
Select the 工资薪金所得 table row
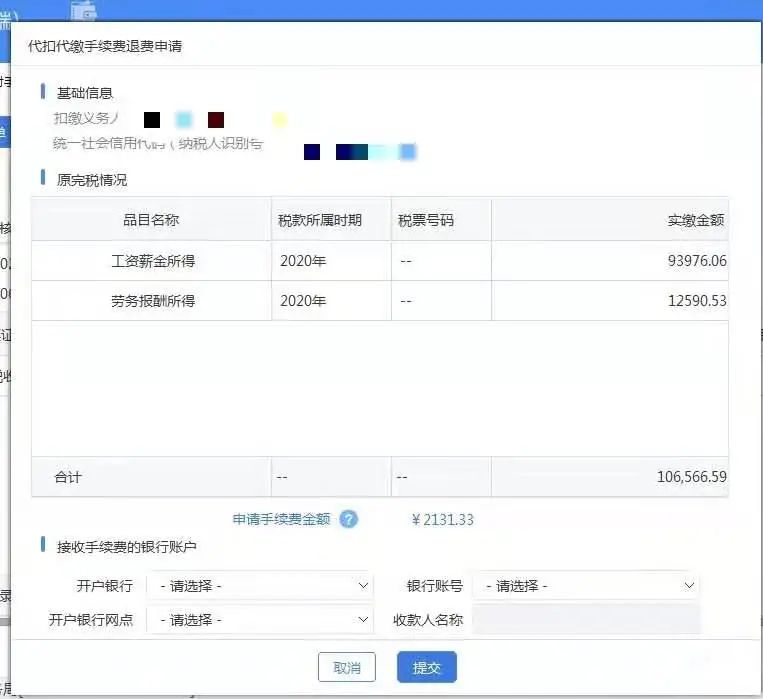(x=153, y=261)
